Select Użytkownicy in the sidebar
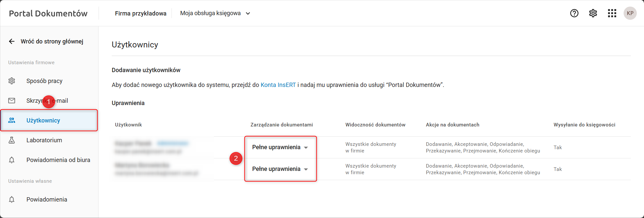The image size is (644, 218). pyautogui.click(x=43, y=120)
